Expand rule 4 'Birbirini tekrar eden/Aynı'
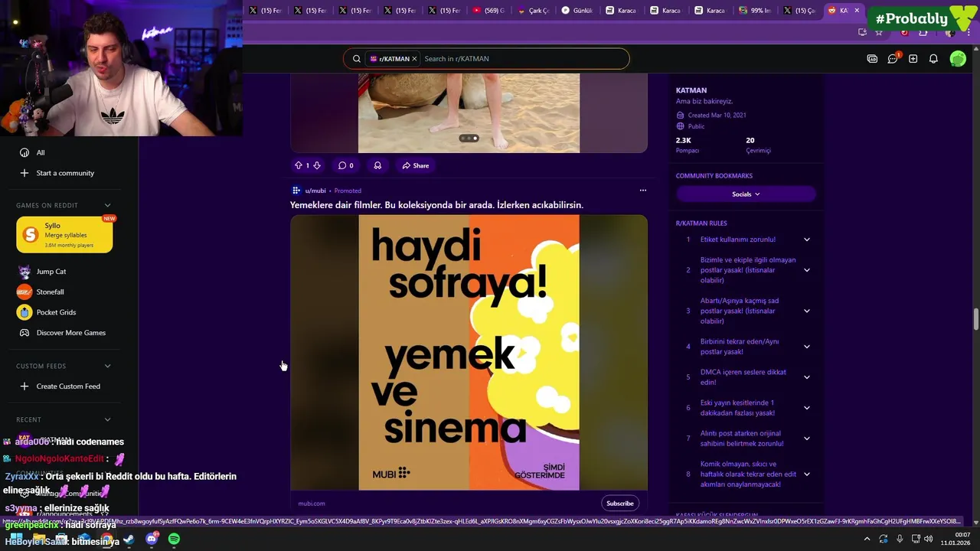This screenshot has height=551, width=980. 806,347
